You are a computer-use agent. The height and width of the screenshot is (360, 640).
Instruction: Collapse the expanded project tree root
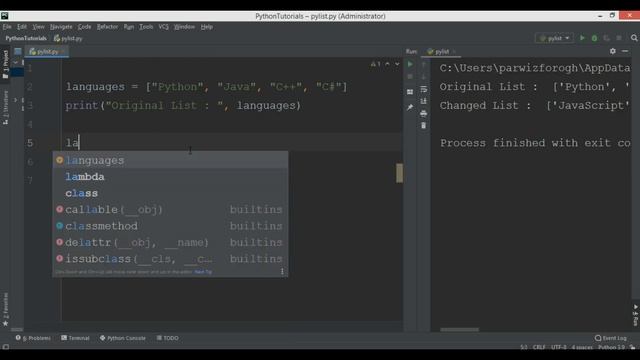coord(16,63)
